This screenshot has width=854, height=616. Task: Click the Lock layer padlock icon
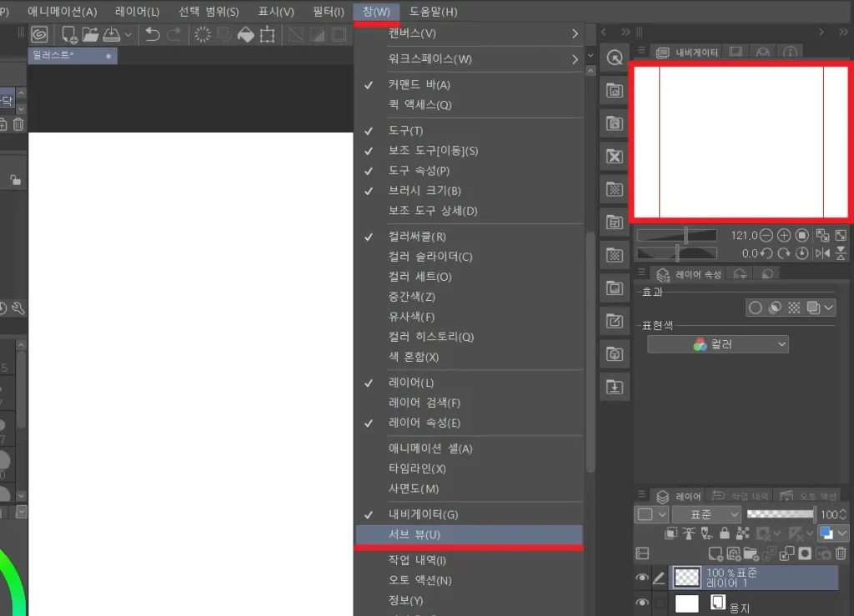724,533
